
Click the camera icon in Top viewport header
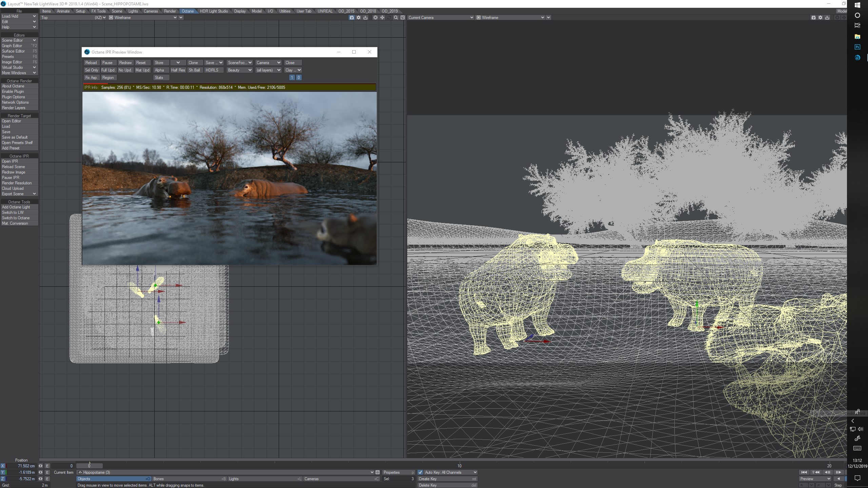352,18
